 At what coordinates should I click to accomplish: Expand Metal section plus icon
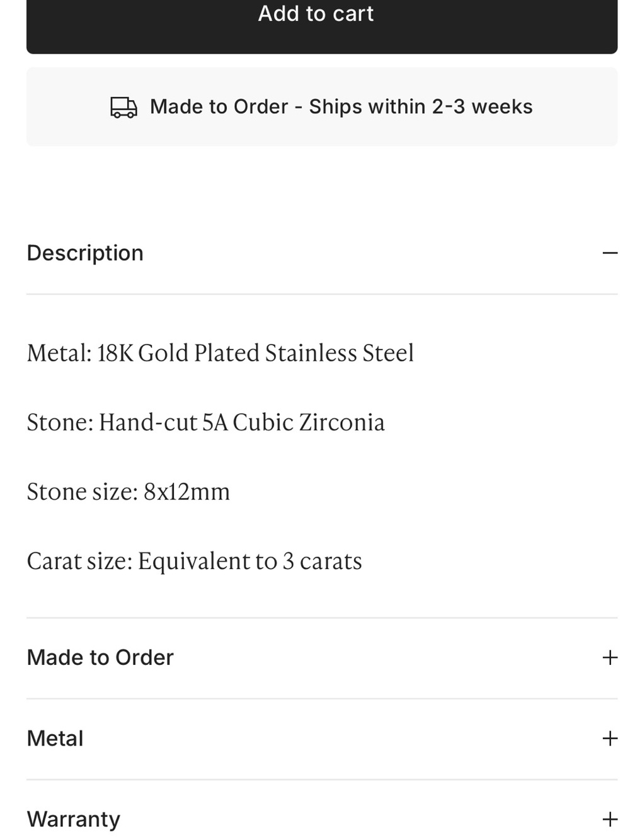(609, 739)
